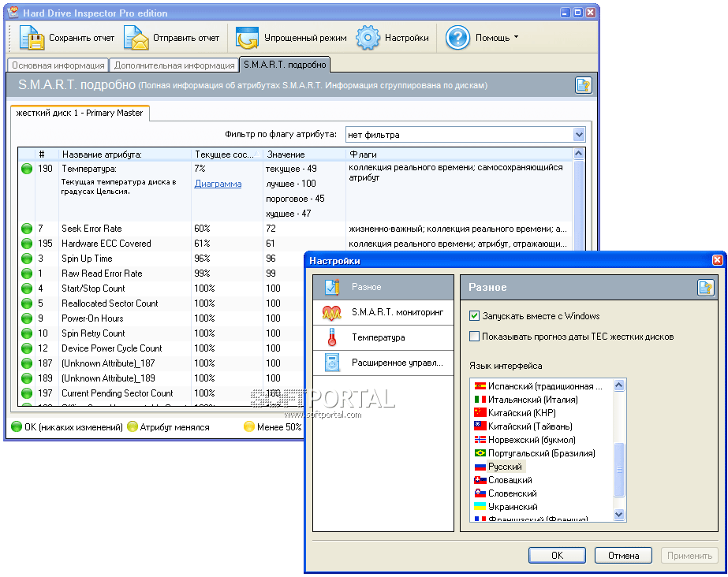This screenshot has width=728, height=577.
Task: Click green OK (никаких изменений) legend icon
Action: [x=17, y=426]
